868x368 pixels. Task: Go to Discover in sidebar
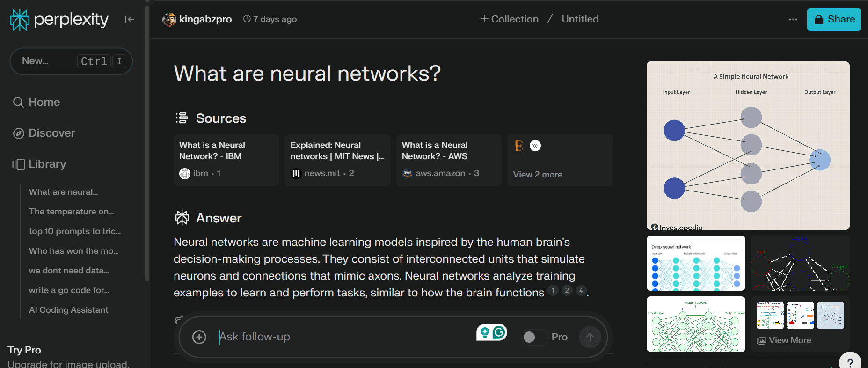(x=44, y=133)
